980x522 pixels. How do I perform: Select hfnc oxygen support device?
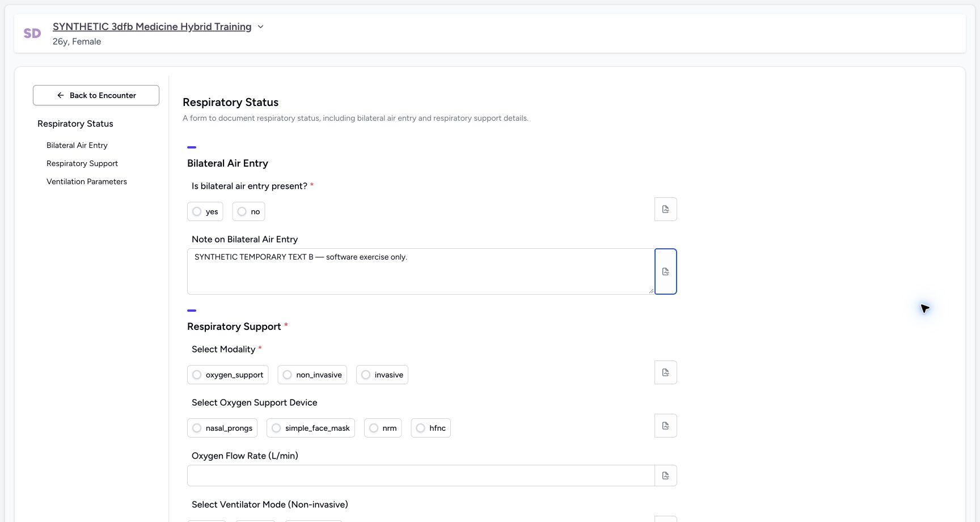click(430, 428)
